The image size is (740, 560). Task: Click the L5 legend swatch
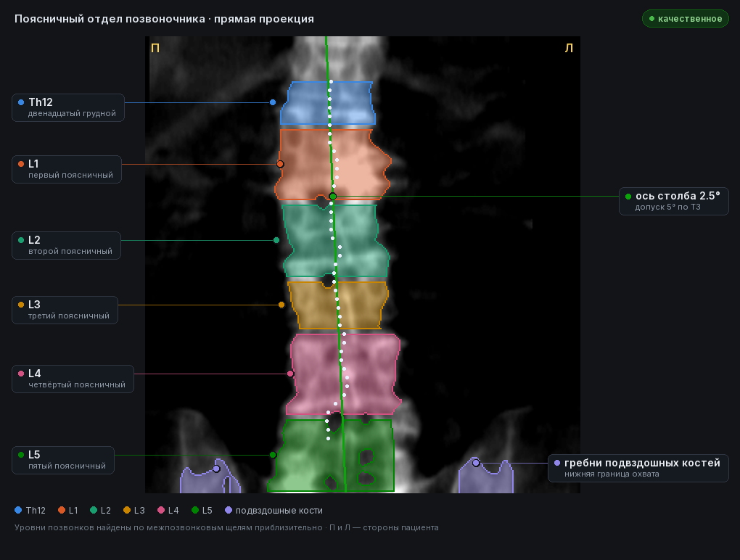pos(195,510)
